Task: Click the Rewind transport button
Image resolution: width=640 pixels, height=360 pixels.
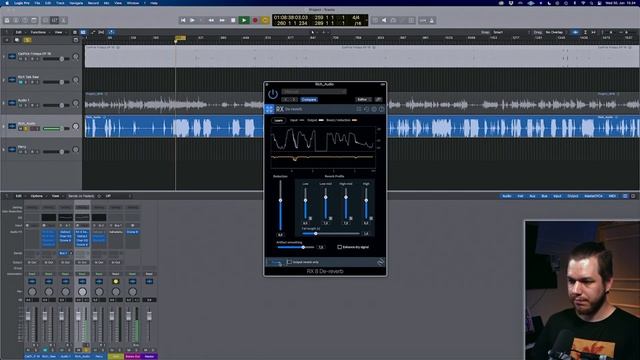Action: [211, 20]
